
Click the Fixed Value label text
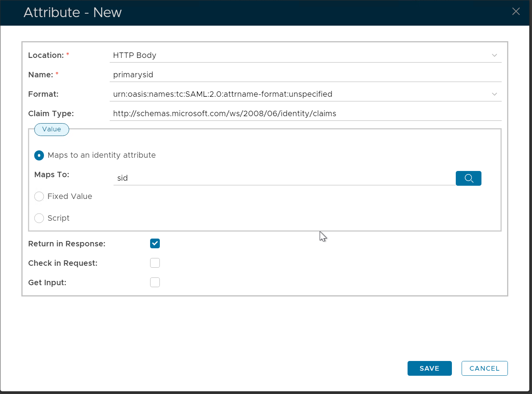(70, 197)
